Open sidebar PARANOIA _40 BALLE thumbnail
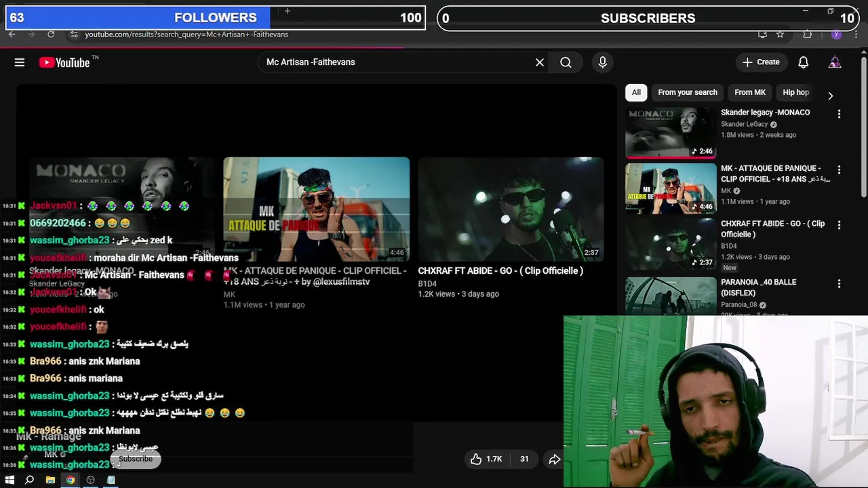 [x=671, y=296]
